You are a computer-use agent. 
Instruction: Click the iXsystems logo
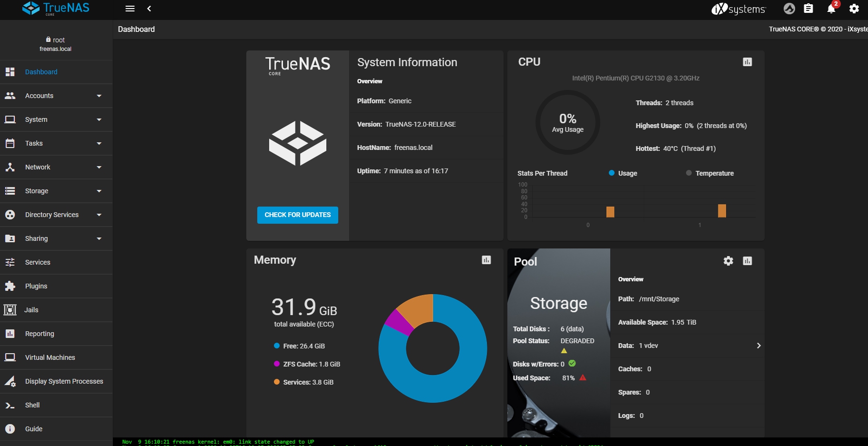738,9
